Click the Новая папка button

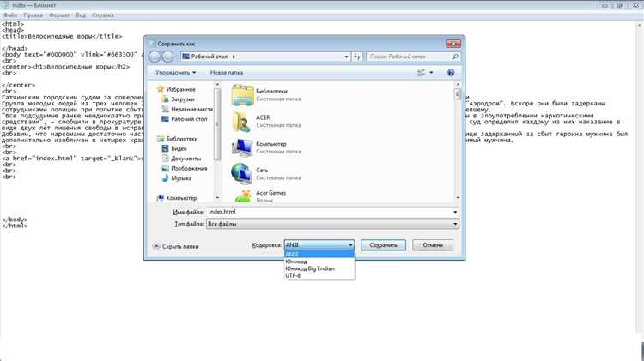227,73
